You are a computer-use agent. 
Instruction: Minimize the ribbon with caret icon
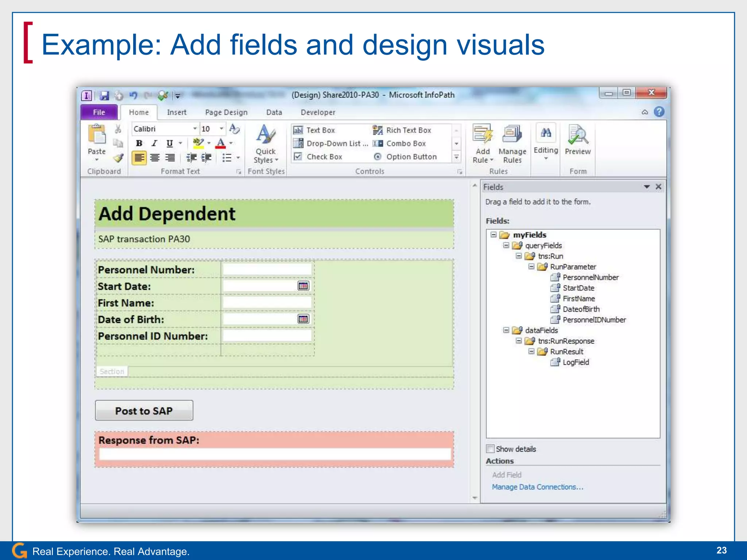click(645, 112)
